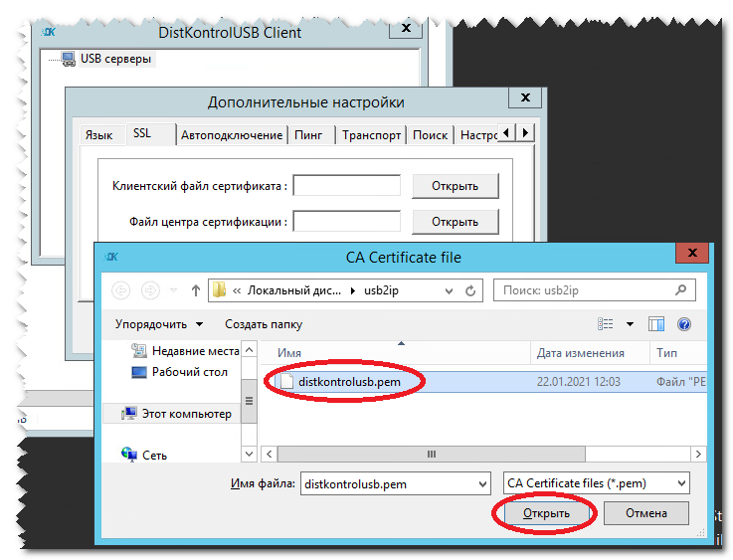Open the Транспорт tab
This screenshot has height=560, width=733.
[371, 135]
